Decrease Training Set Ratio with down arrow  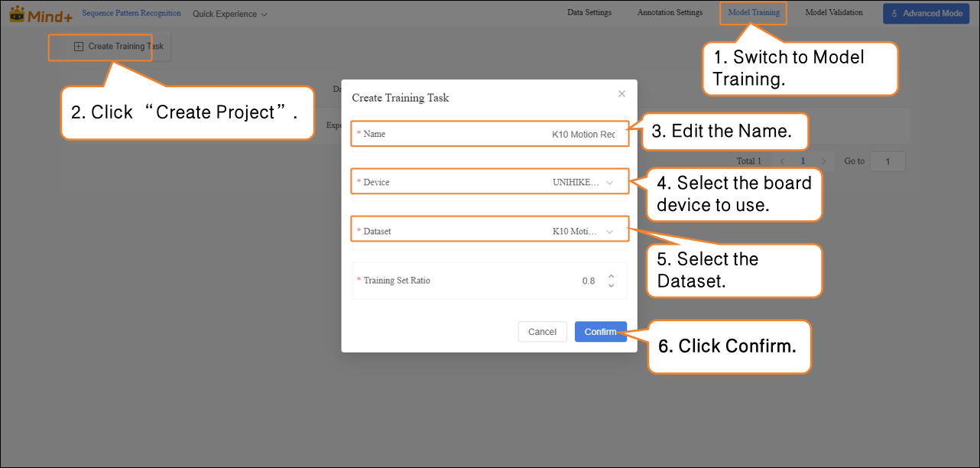pyautogui.click(x=611, y=286)
